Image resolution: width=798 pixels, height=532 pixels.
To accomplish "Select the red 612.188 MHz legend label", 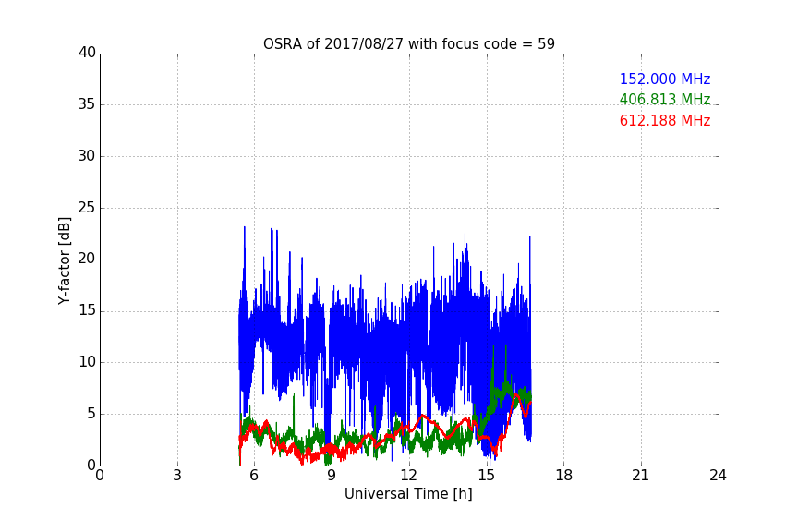I will click(x=665, y=121).
